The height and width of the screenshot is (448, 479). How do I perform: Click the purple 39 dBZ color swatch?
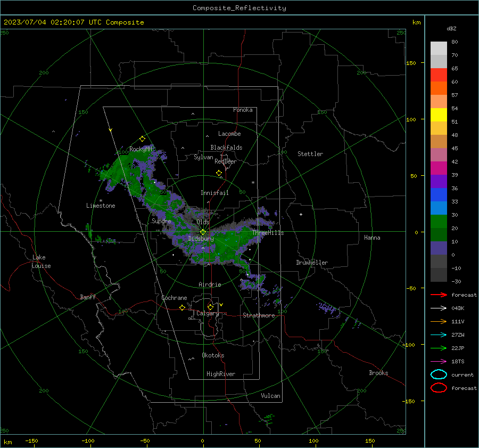click(x=439, y=181)
